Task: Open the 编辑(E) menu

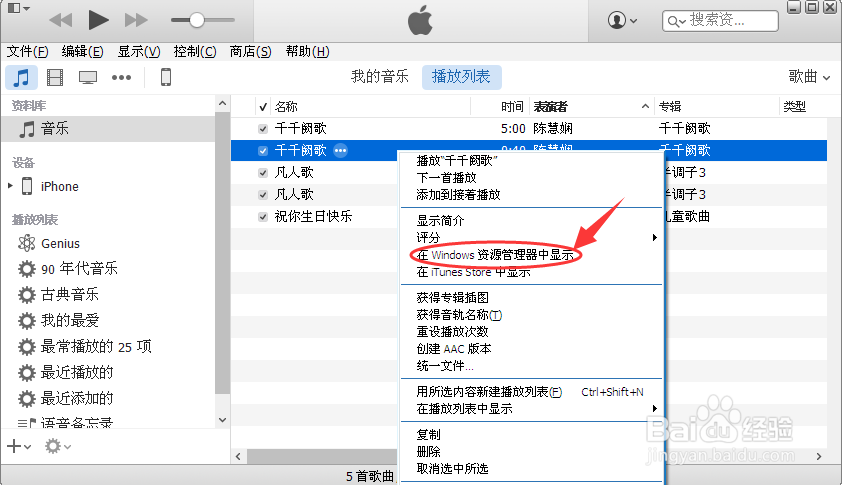Action: point(82,52)
